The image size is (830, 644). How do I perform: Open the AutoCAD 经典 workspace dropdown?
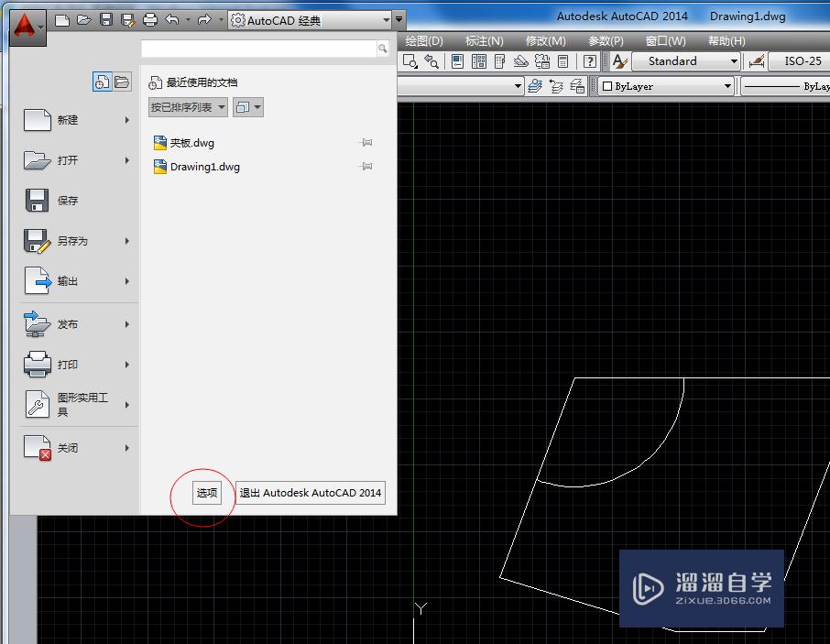click(x=311, y=21)
